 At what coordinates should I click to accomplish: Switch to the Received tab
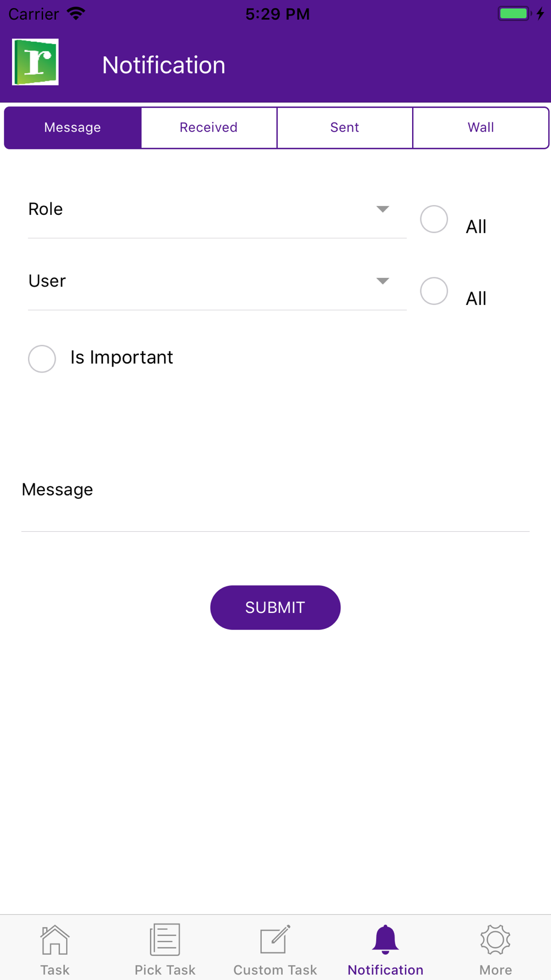209,128
